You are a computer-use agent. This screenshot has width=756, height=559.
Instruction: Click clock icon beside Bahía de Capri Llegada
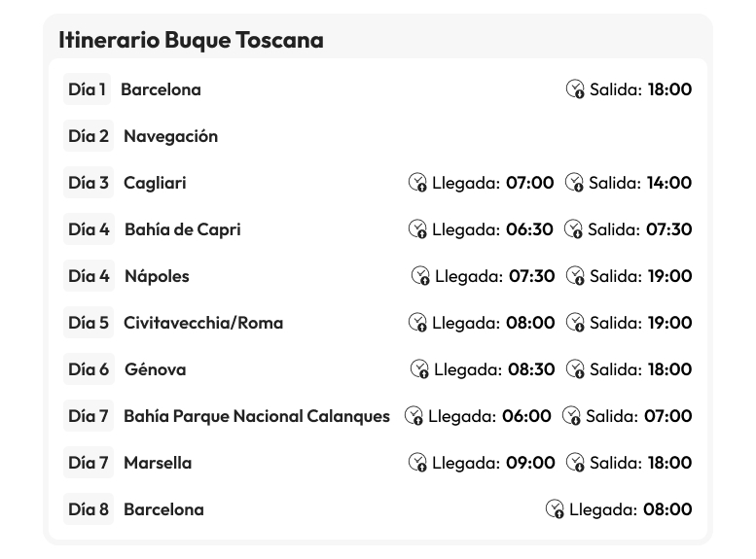click(x=417, y=229)
